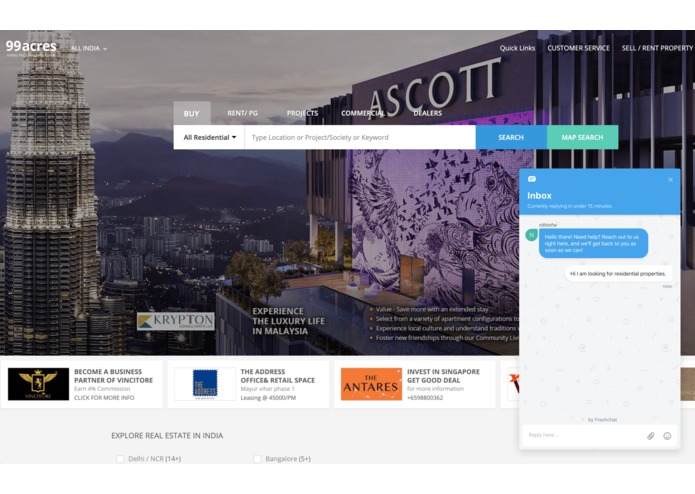
Task: Click the 'looking for residential properties' message
Action: (618, 274)
